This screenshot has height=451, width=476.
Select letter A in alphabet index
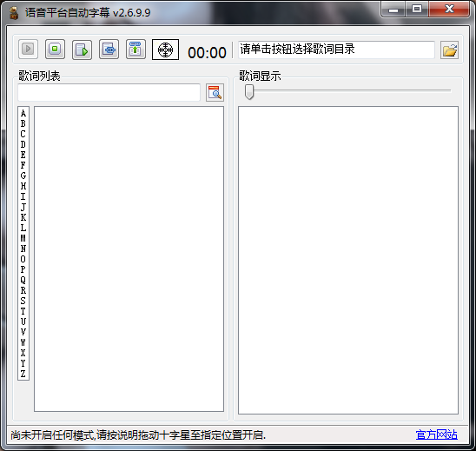pos(23,114)
